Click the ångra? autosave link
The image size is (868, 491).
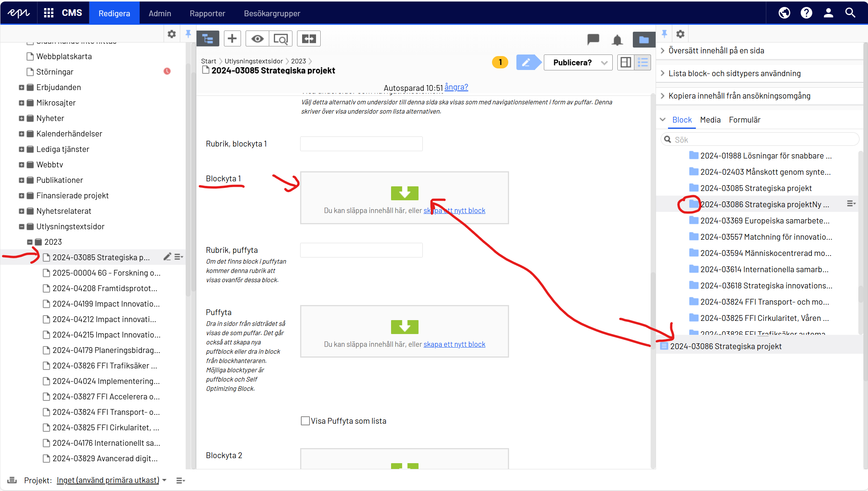coord(456,87)
